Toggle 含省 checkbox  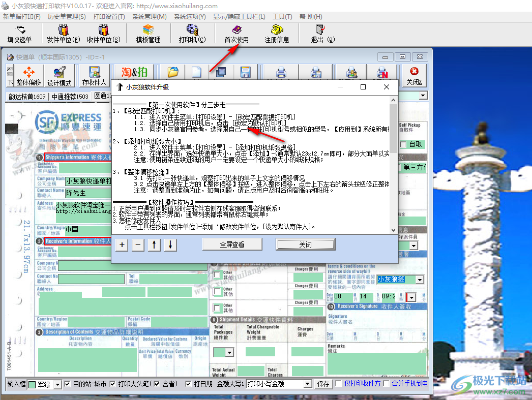click(157, 384)
